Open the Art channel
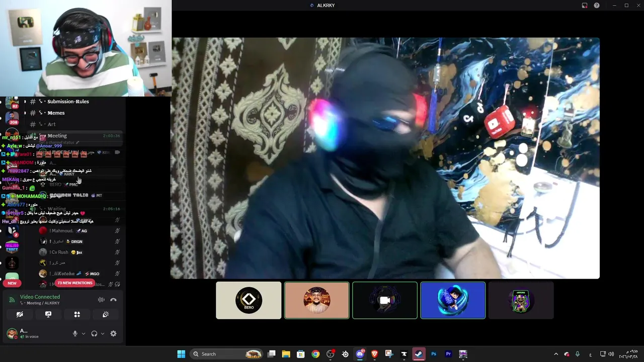This screenshot has width=644, height=362. click(51, 124)
